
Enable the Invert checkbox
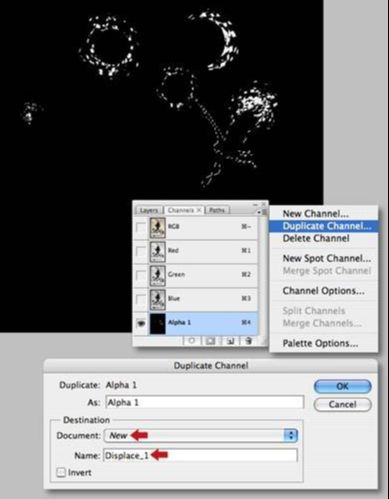61,472
